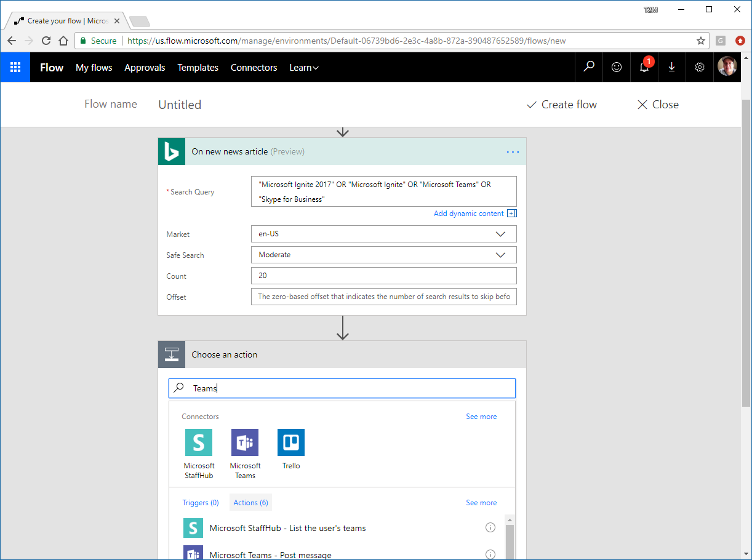Screen dimensions: 752x560
Task: Open search in the Flow navigation bar
Action: [x=588, y=67]
